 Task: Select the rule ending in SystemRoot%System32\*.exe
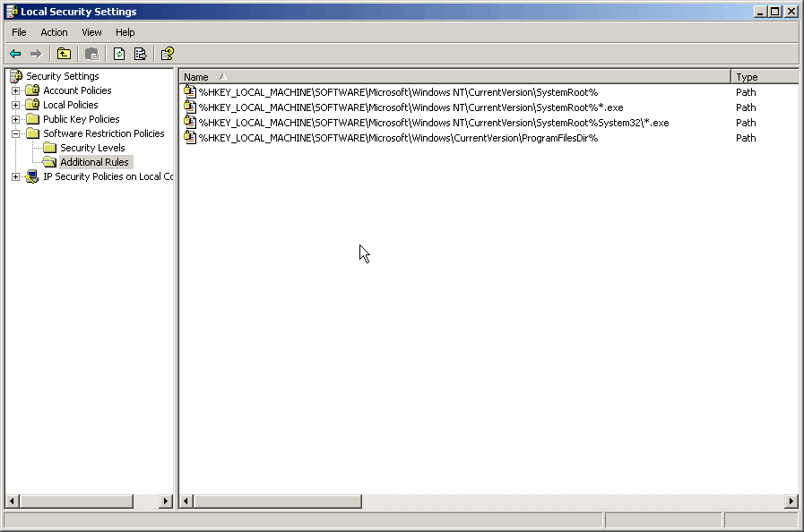[434, 123]
